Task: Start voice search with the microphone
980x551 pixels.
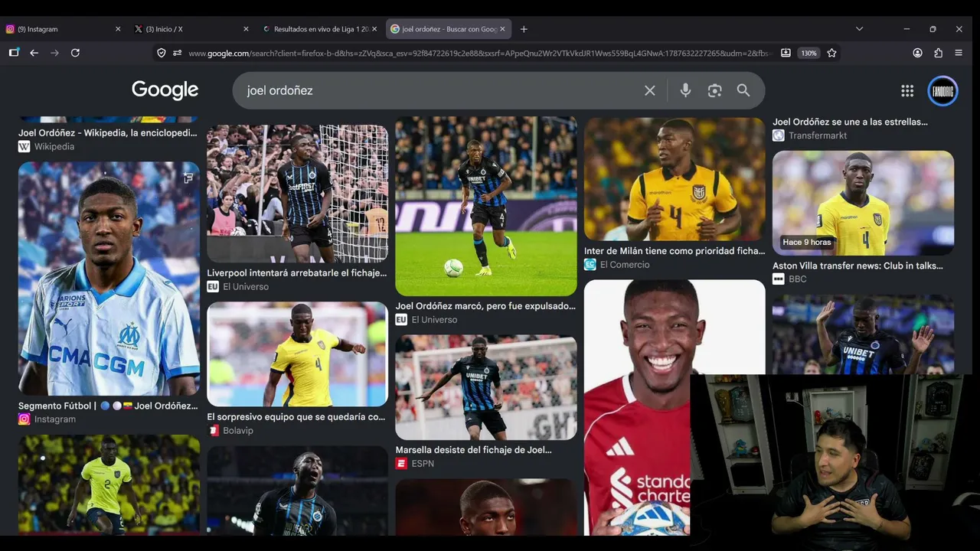Action: (685, 90)
